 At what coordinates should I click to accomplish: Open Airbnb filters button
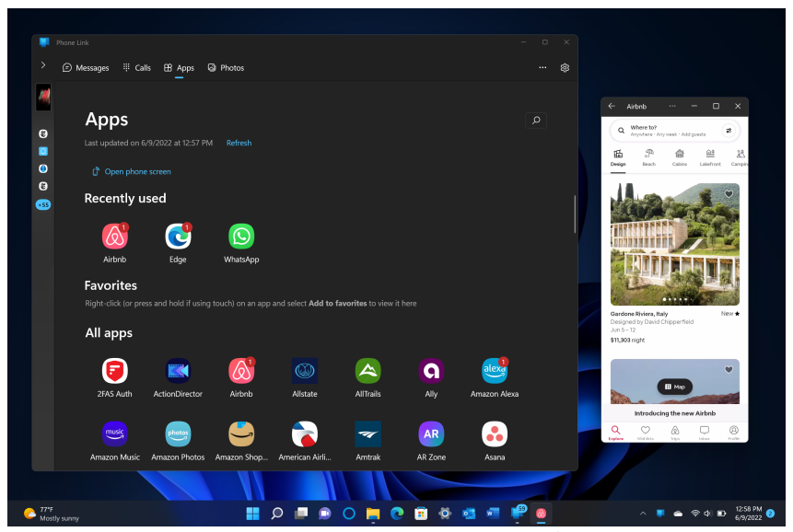point(729,131)
